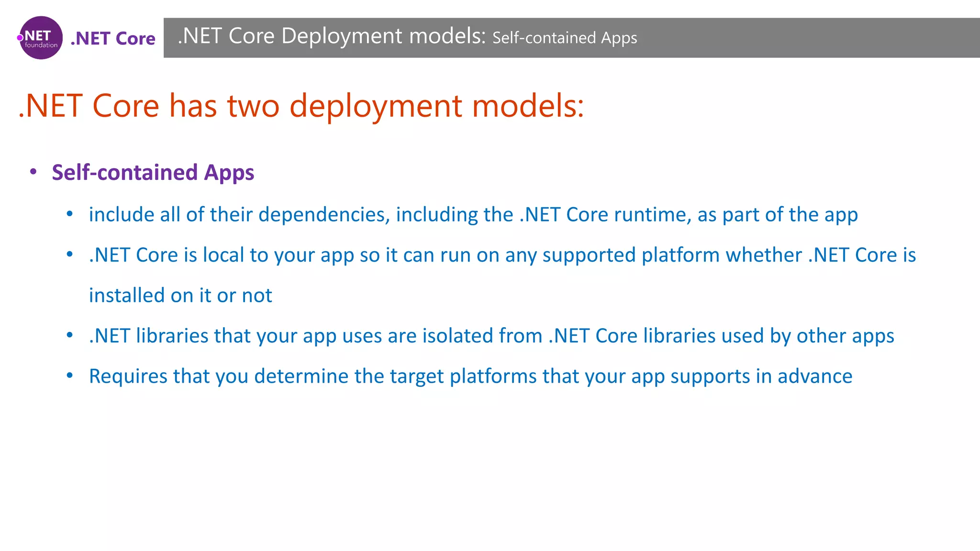This screenshot has height=551, width=980.
Task: Click the '.NET Core' purple brand text
Action: point(113,38)
